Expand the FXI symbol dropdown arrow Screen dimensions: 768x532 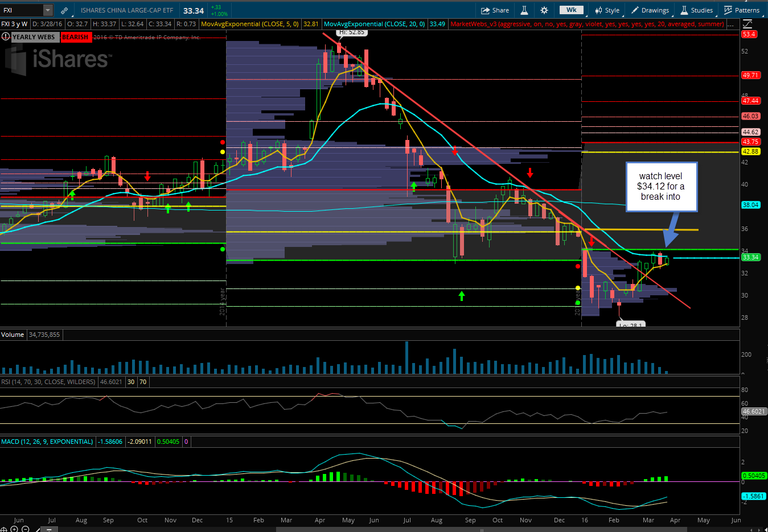[x=48, y=10]
